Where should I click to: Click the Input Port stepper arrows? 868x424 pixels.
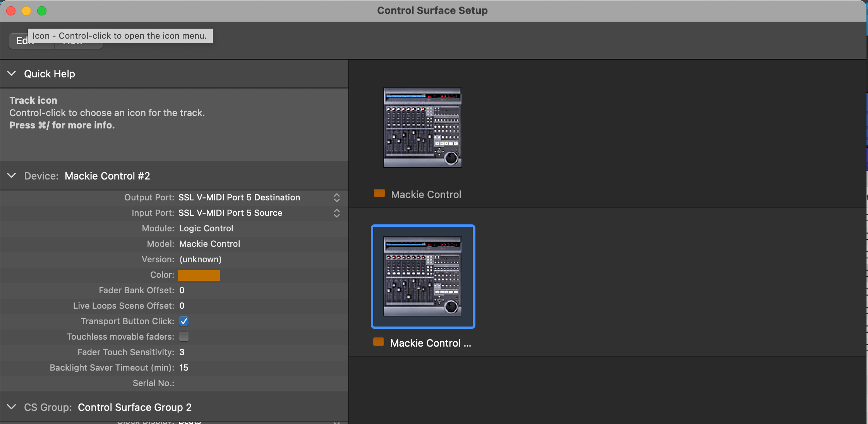(337, 213)
